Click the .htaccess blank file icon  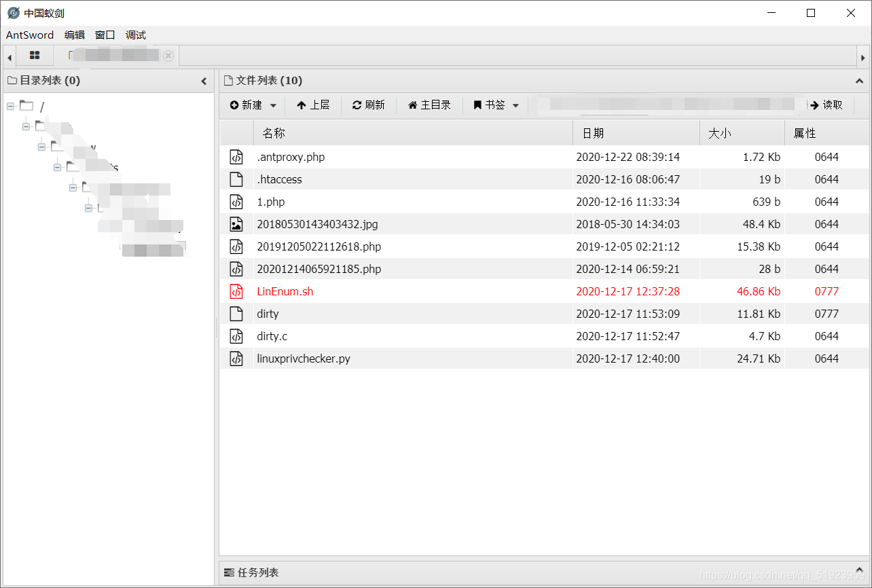pos(236,179)
